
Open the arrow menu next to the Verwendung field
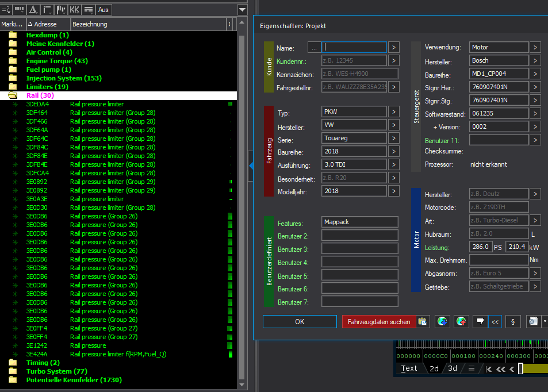click(x=535, y=47)
